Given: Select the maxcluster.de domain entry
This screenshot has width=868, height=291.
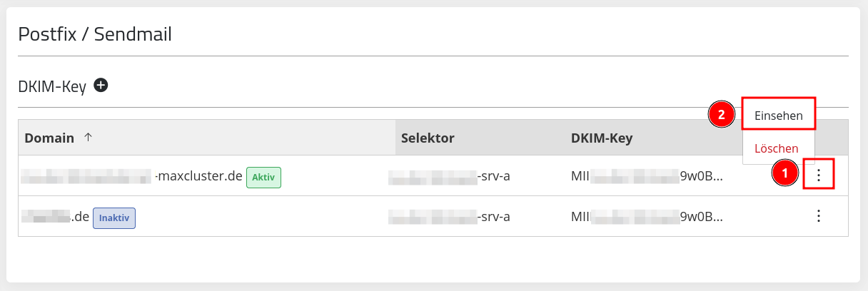Looking at the screenshot, I should 133,175.
